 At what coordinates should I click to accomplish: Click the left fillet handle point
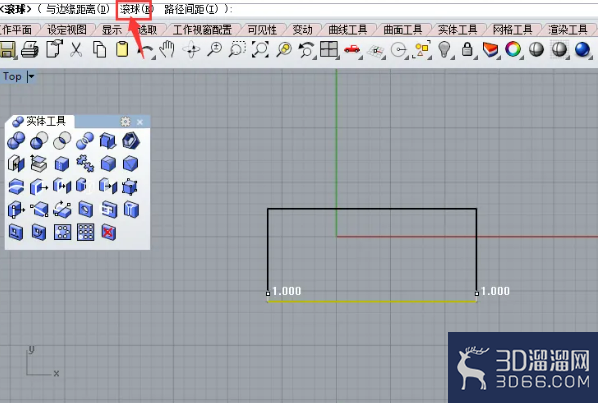(268, 294)
